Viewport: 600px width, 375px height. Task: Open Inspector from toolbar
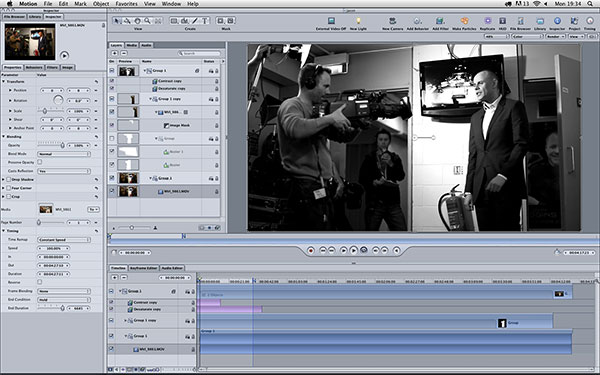pyautogui.click(x=557, y=21)
